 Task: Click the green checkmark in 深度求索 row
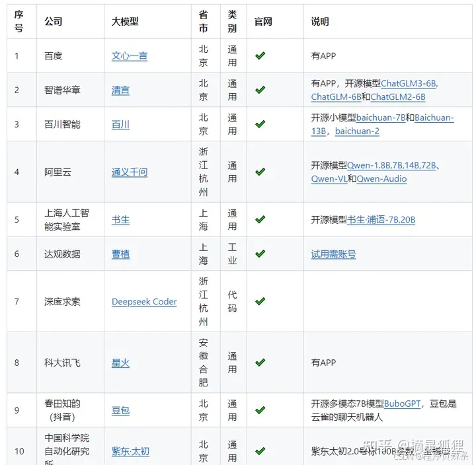260,301
